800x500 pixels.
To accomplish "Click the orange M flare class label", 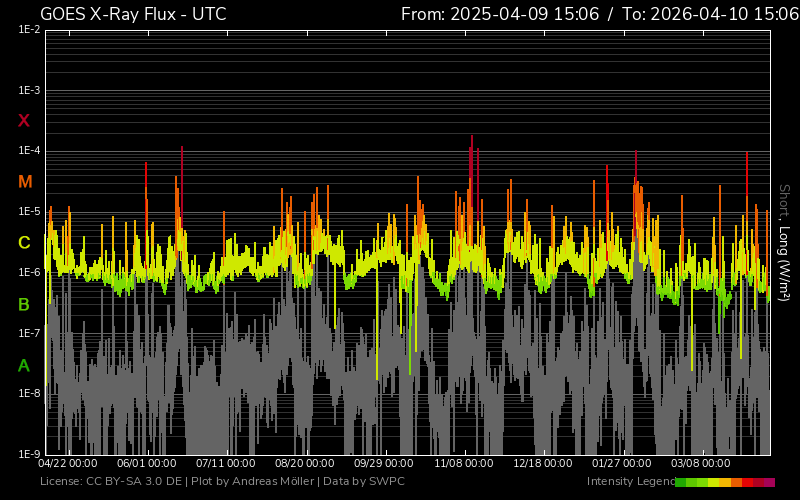I will tap(25, 182).
